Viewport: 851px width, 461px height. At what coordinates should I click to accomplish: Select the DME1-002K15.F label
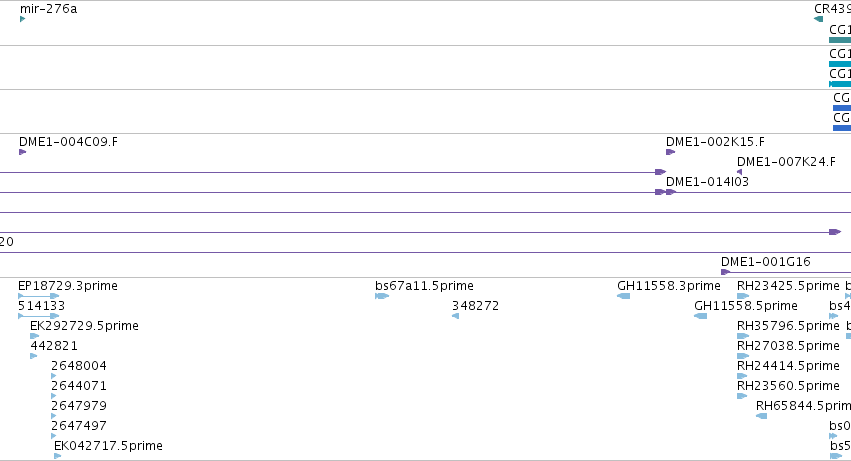[715, 142]
